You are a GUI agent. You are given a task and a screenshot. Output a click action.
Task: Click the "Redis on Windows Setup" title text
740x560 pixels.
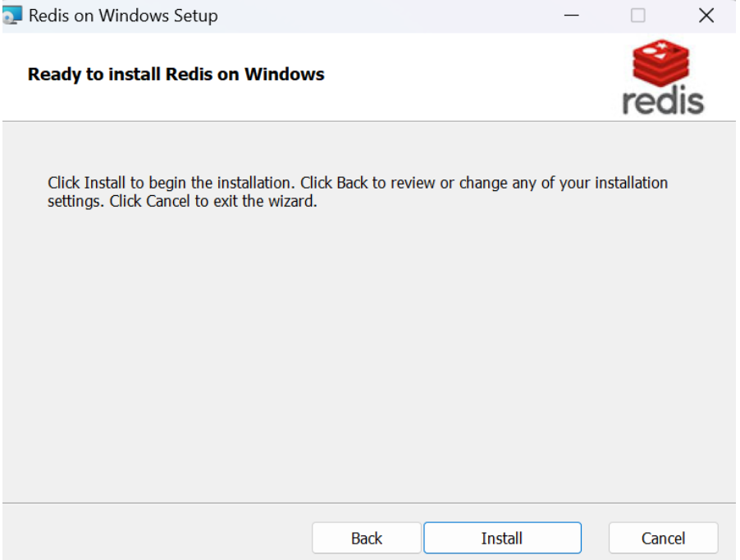coord(123,16)
